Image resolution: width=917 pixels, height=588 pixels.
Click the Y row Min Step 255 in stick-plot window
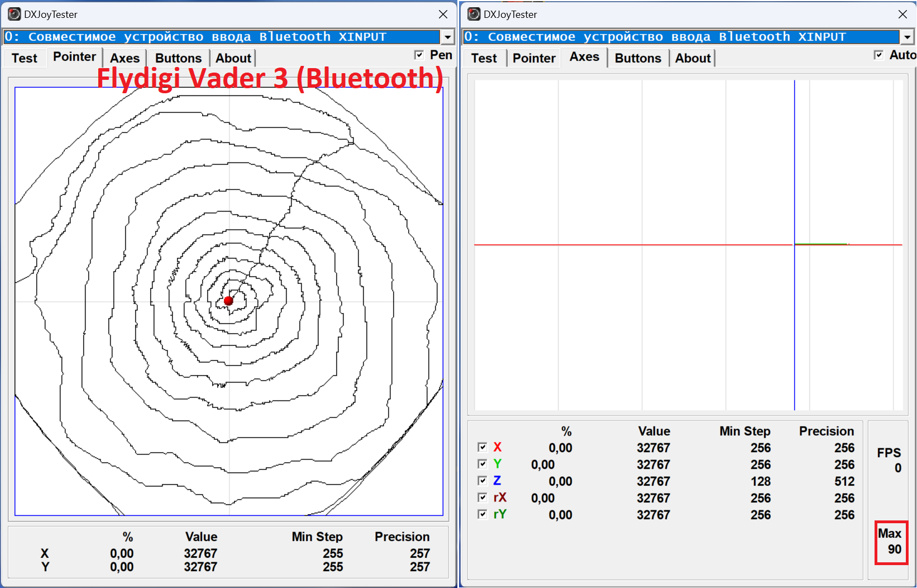(333, 567)
